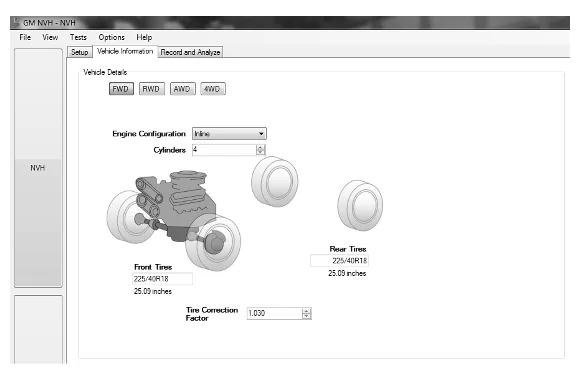Click the Front Tires size field
This screenshot has height=381, width=580.
point(162,279)
